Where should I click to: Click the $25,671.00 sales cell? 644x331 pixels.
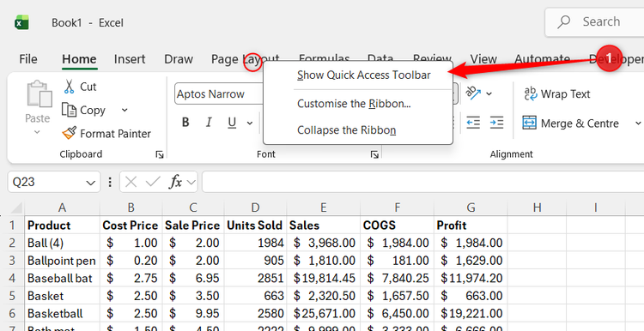[323, 314]
